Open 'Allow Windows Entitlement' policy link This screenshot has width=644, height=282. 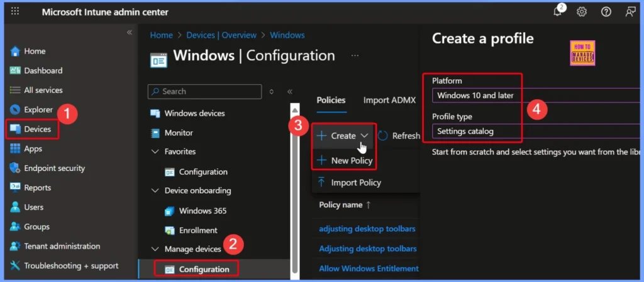[x=369, y=268]
